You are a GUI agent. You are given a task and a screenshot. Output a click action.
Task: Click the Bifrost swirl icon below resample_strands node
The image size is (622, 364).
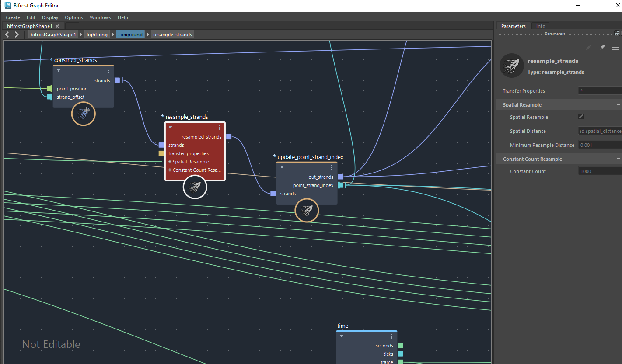[x=195, y=187]
